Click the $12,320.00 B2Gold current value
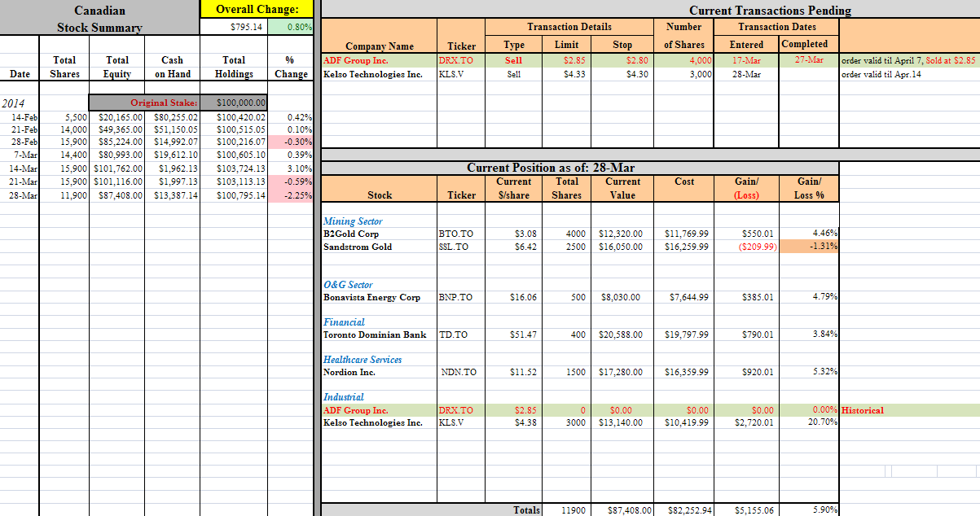This screenshot has width=980, height=516. point(621,234)
